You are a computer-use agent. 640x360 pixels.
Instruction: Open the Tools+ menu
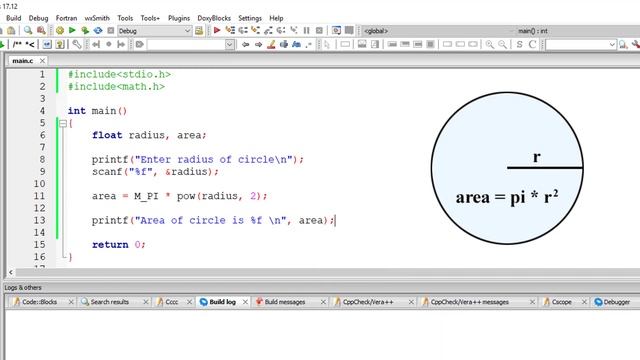[x=150, y=18]
